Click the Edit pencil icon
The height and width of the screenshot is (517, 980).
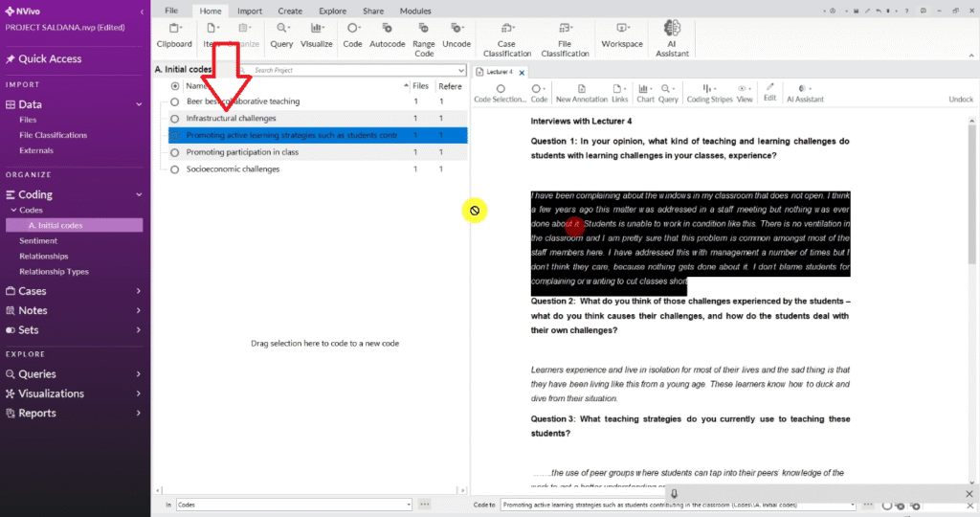click(x=769, y=92)
